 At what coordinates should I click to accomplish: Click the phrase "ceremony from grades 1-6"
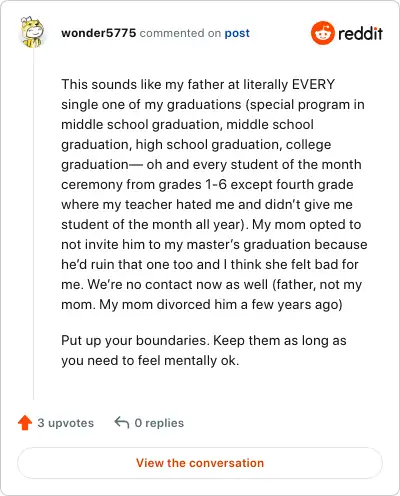tap(144, 185)
